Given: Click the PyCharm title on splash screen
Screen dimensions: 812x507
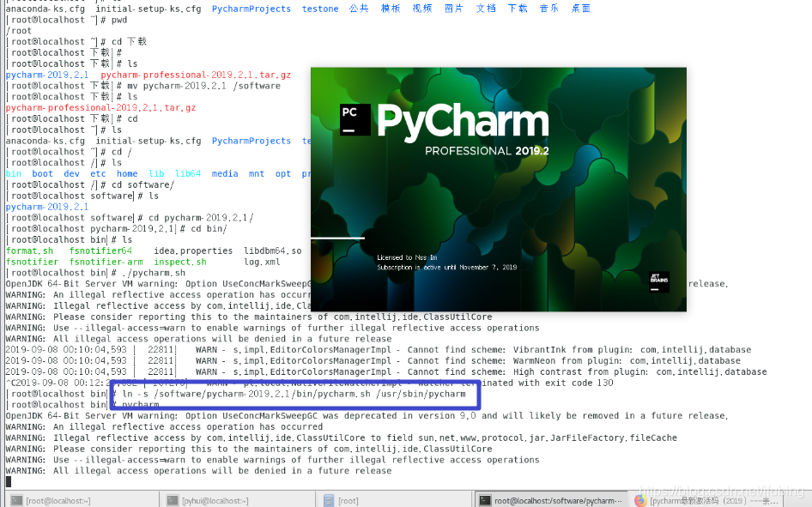Looking at the screenshot, I should point(463,121).
